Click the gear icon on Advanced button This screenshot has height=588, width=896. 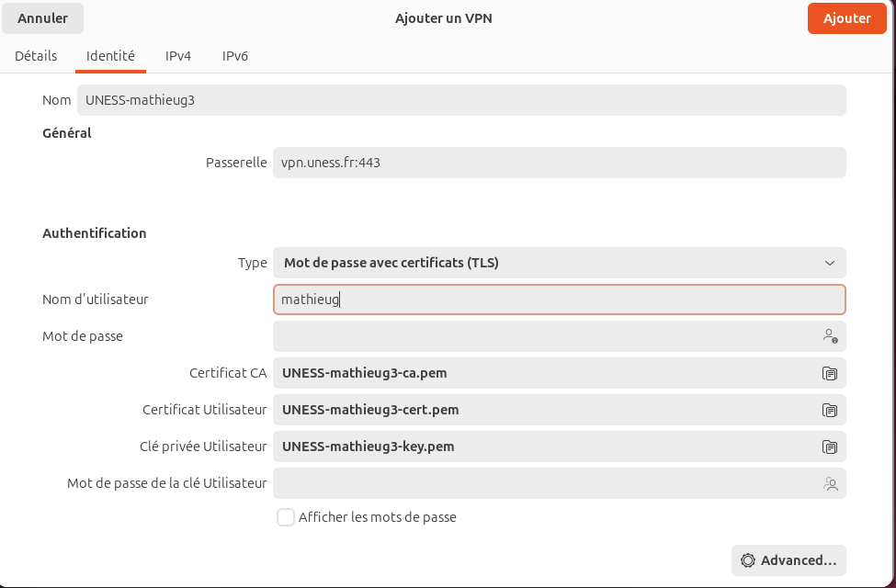coord(748,560)
